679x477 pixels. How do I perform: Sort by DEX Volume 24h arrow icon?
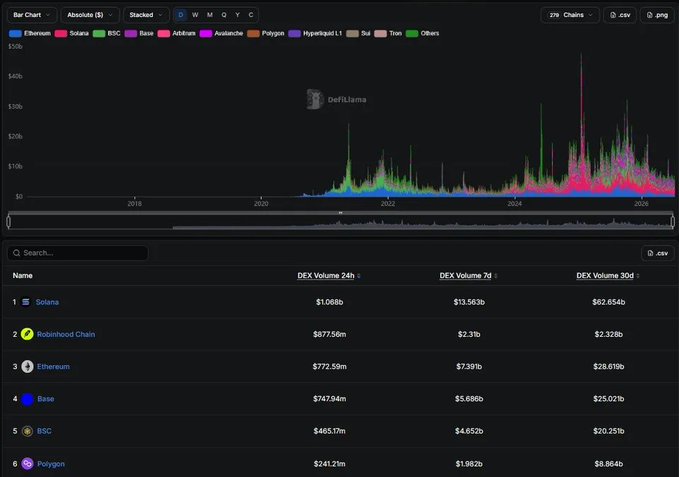point(359,276)
